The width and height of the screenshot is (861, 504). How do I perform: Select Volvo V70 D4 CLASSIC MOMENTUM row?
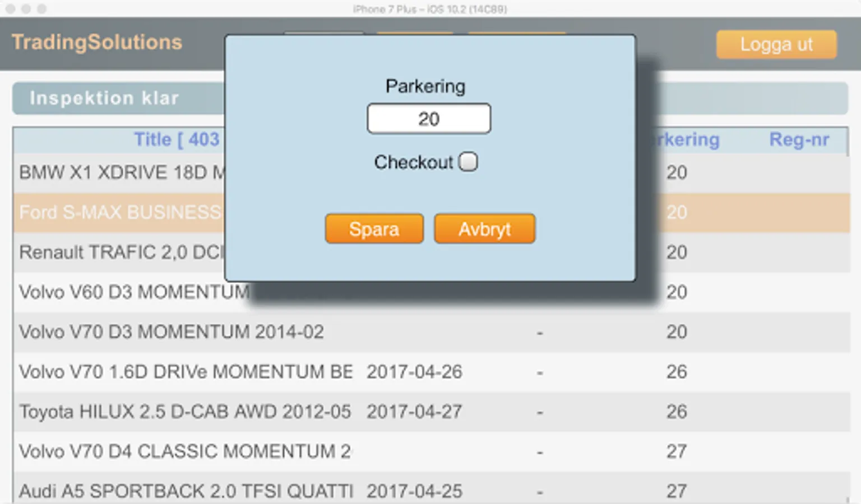tap(432, 451)
